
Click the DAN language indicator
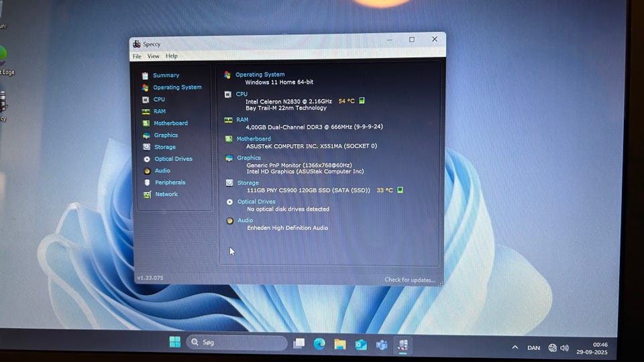point(533,348)
